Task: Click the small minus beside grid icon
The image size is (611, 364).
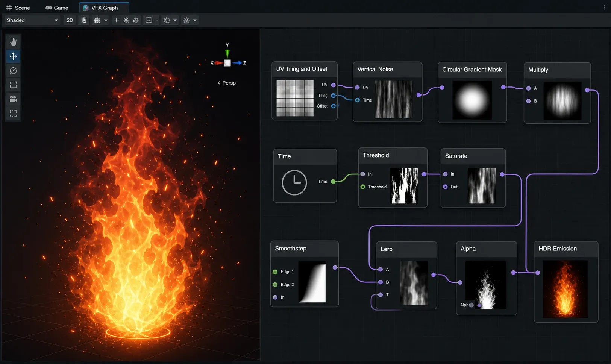Action: point(157,20)
